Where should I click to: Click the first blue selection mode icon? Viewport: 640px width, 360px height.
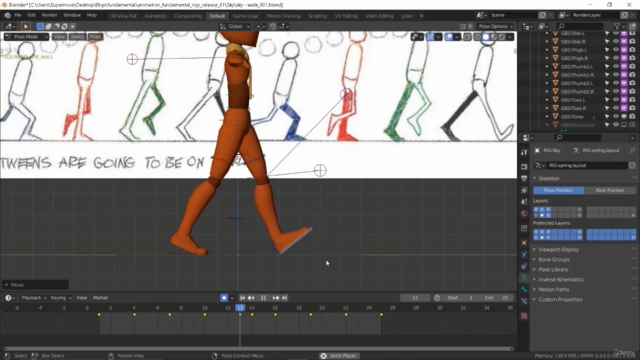[40, 26]
